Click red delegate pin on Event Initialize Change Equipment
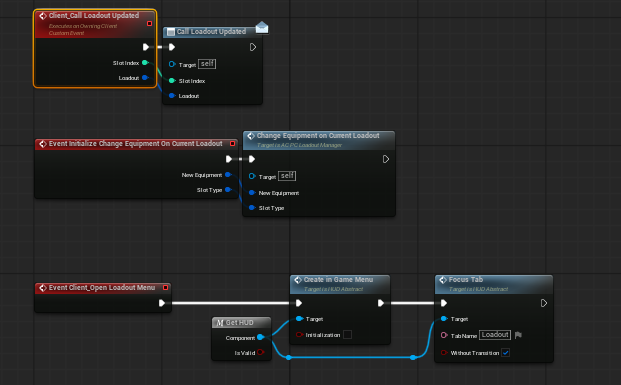This screenshot has height=385, width=621. (232, 143)
